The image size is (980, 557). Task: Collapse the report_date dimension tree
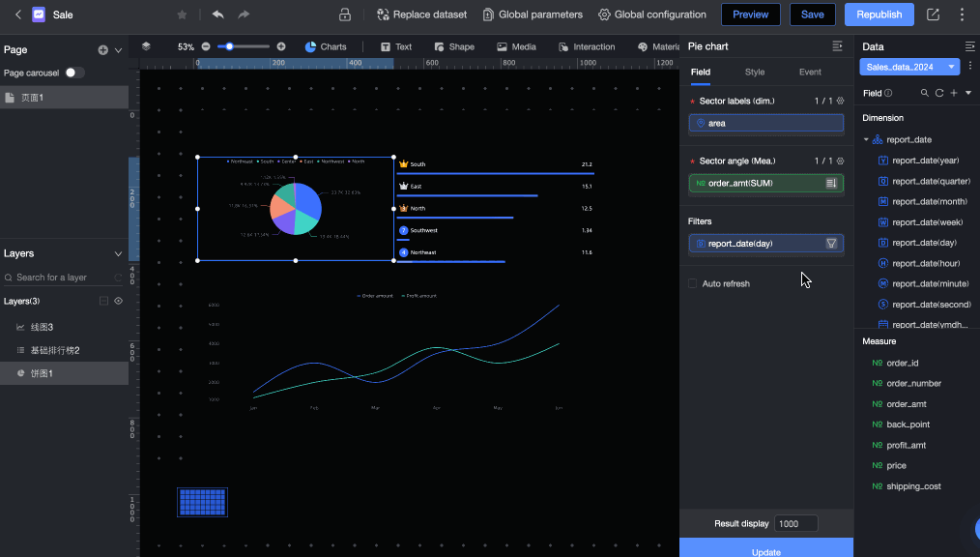[866, 140]
